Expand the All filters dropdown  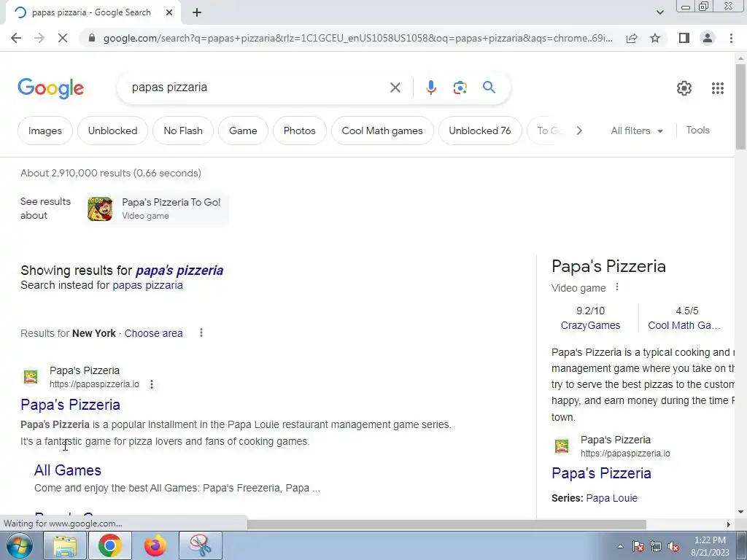[636, 131]
